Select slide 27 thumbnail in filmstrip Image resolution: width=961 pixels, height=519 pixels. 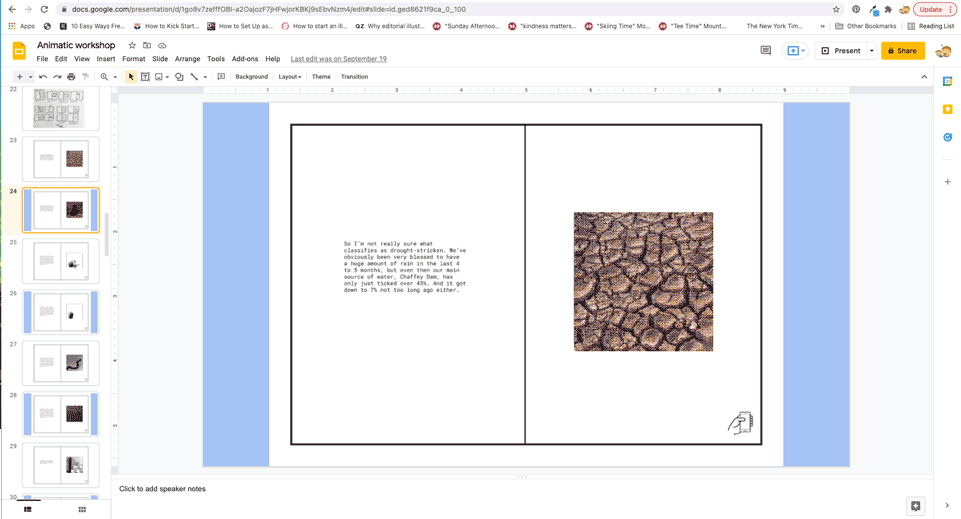pos(61,363)
